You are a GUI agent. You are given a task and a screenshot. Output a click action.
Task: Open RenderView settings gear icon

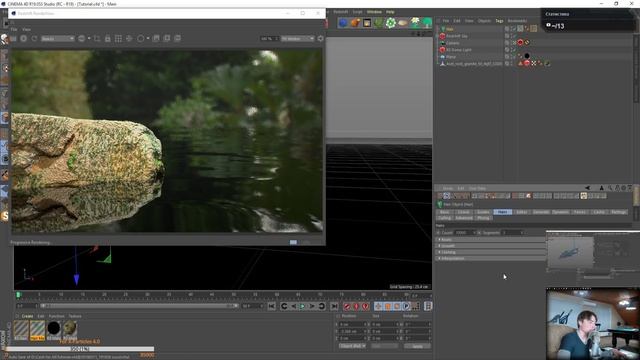coord(320,38)
